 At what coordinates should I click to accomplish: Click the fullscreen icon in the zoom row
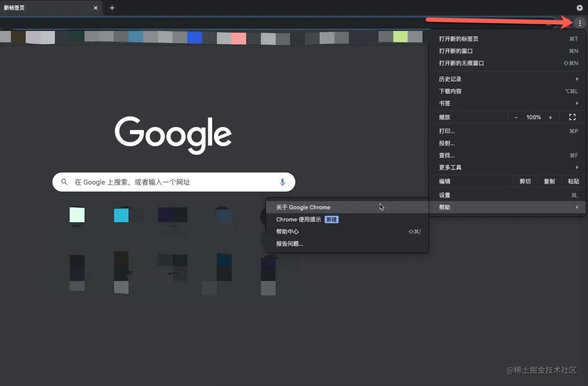572,117
